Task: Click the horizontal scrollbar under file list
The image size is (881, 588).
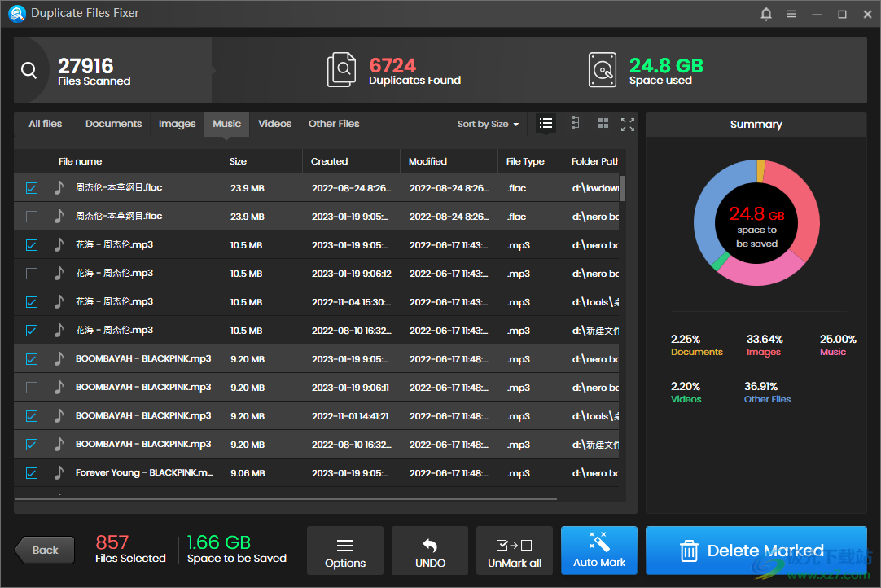Action: (x=285, y=498)
